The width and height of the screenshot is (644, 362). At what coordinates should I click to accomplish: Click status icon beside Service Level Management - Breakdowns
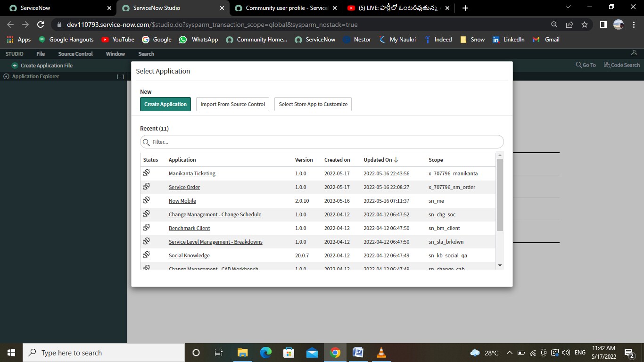pyautogui.click(x=146, y=241)
